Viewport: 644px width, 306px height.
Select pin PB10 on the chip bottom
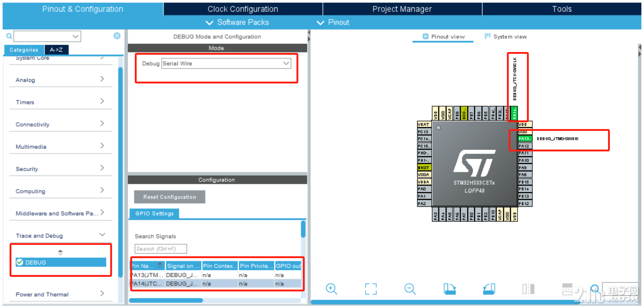click(493, 215)
